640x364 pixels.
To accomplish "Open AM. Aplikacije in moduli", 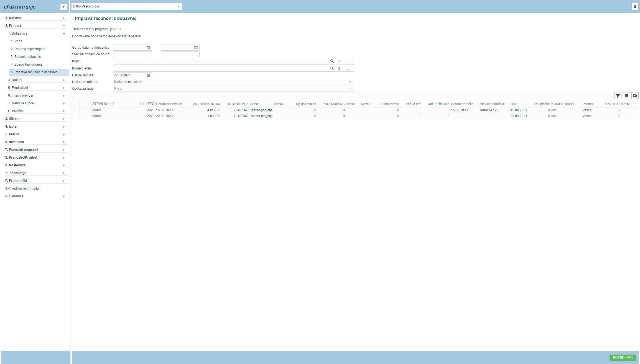I will pos(23,189).
